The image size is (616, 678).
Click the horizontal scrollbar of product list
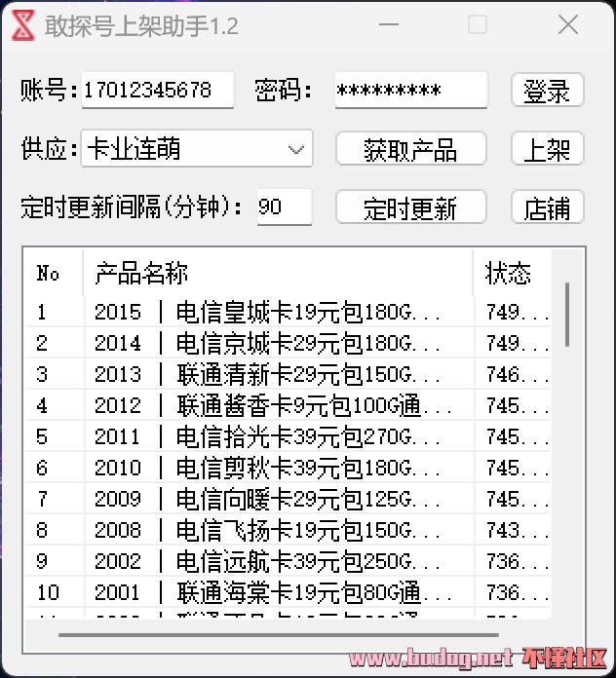click(x=279, y=635)
